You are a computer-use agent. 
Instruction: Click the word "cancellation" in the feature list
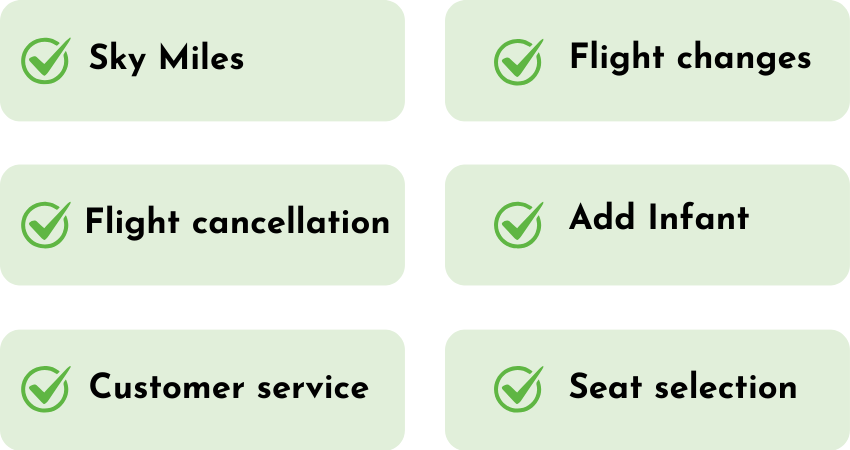click(x=291, y=222)
